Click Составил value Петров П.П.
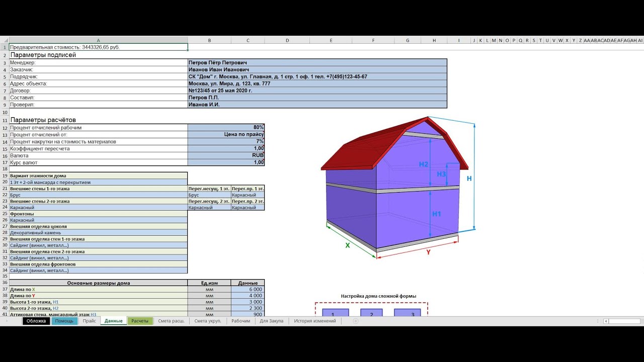Viewport: 644px width, 362px height. click(317, 98)
